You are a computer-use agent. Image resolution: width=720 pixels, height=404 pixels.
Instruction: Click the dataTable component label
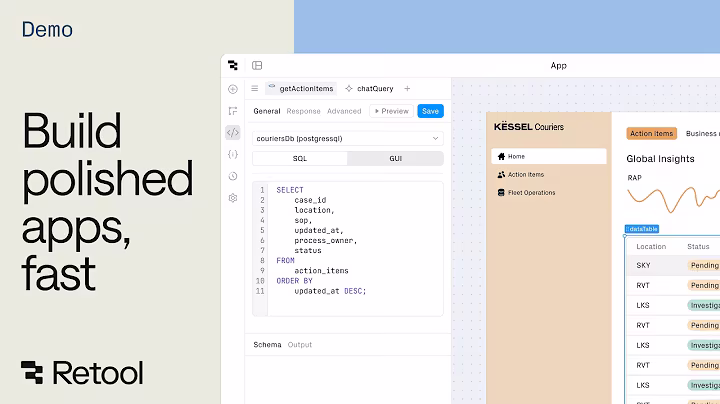coord(642,229)
